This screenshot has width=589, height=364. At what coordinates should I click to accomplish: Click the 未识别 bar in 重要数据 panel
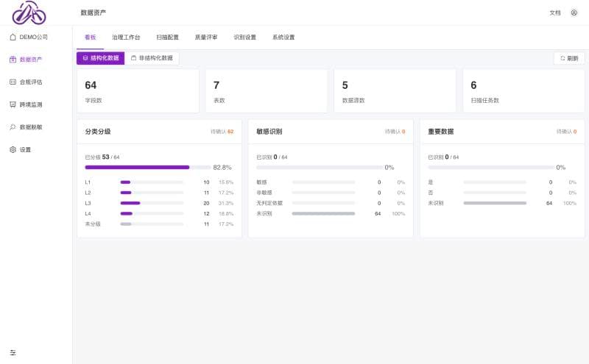coord(495,204)
